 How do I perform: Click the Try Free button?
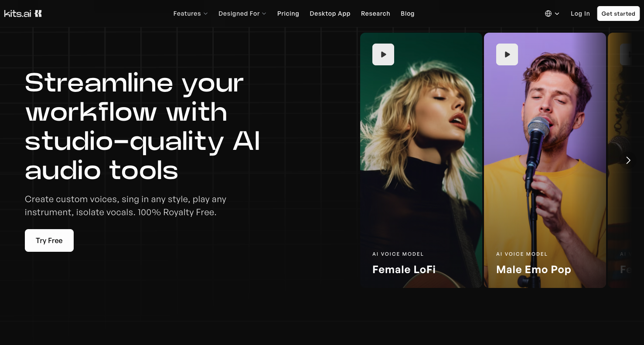[49, 240]
